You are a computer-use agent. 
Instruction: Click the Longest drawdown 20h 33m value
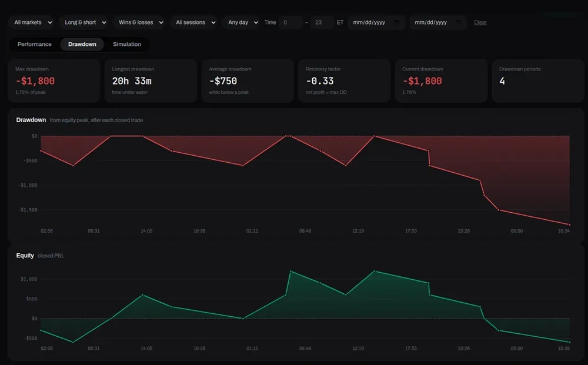coord(132,81)
